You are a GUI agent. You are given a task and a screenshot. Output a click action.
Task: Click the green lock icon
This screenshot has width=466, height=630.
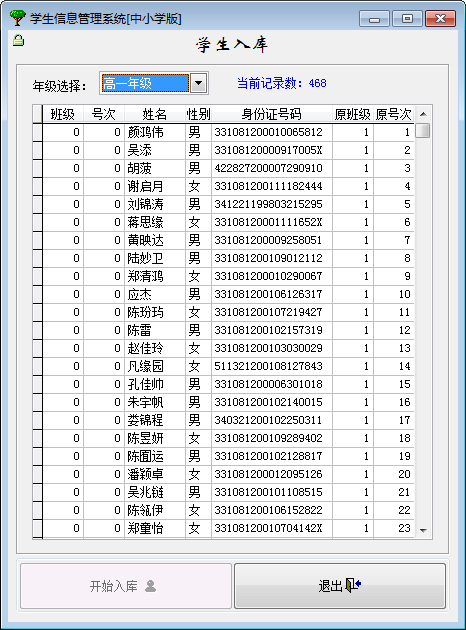(18, 40)
